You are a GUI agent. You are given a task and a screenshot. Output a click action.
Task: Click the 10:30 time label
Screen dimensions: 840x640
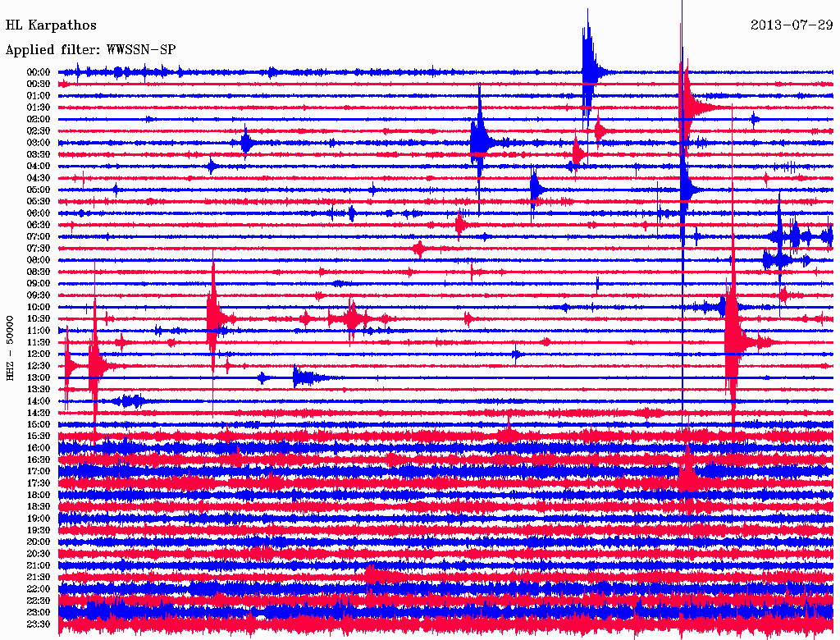pos(39,319)
